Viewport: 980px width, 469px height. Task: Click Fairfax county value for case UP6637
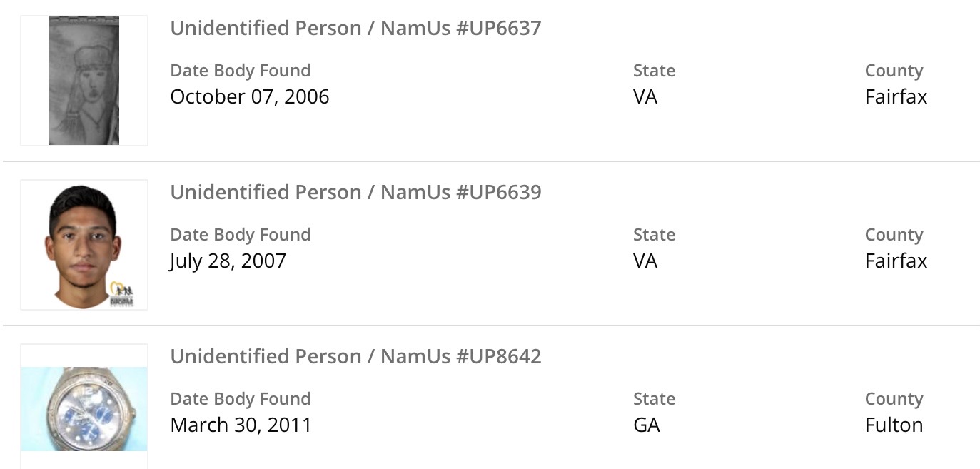click(x=896, y=97)
